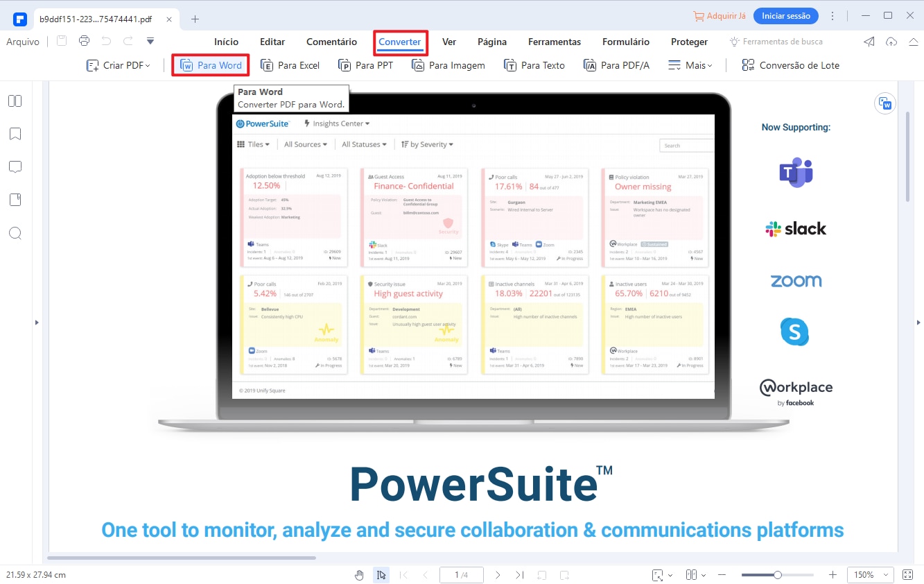Click the Para Word conversion button
924x584 pixels.
(211, 65)
